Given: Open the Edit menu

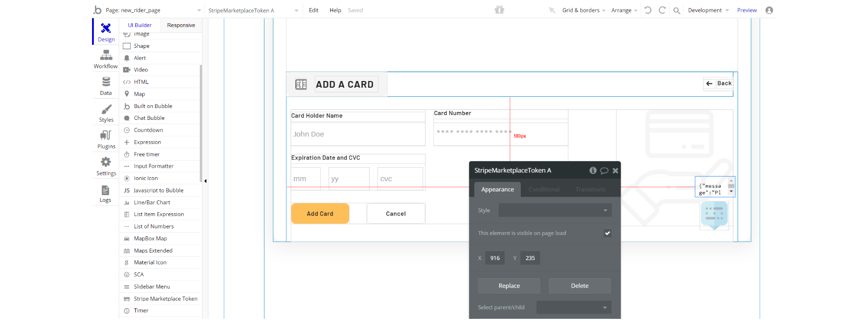Looking at the screenshot, I should 314,10.
